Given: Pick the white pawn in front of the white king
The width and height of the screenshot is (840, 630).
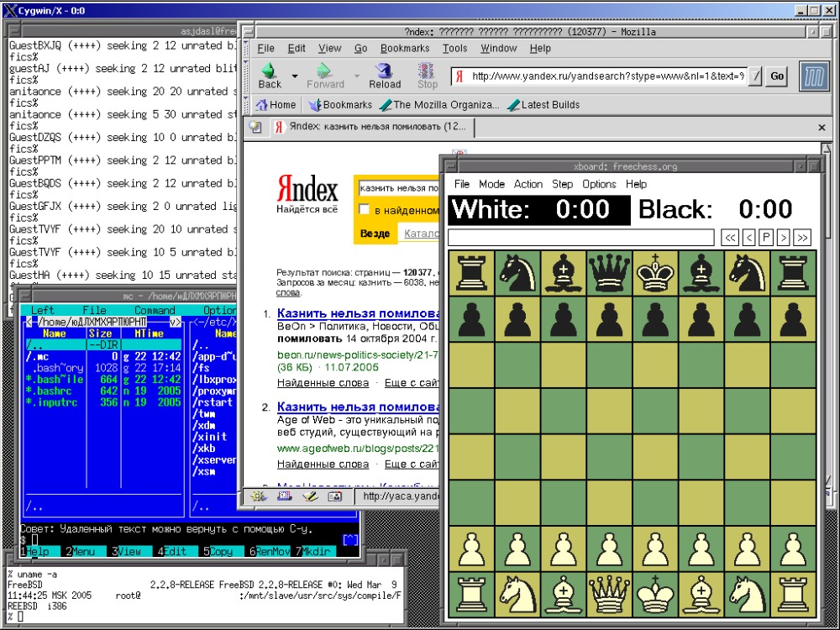Looking at the screenshot, I should tap(654, 549).
